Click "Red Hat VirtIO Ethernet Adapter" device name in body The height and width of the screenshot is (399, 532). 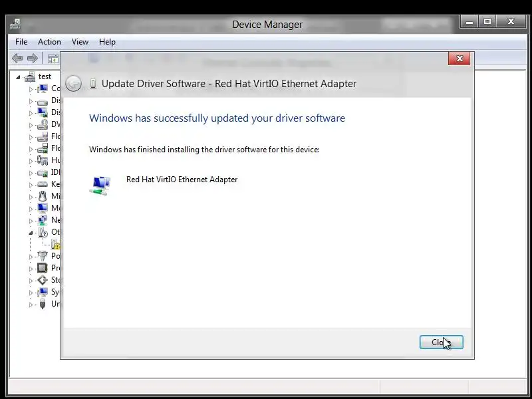click(x=182, y=180)
